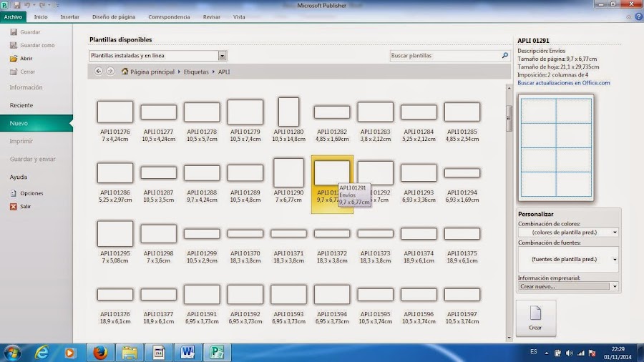Expand Información empresarial Crear nuevo dropdown
This screenshot has width=644, height=362.
click(615, 286)
